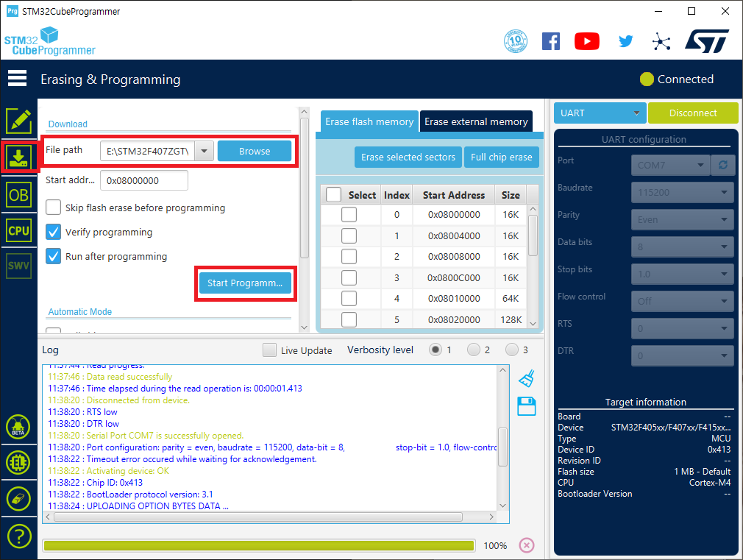Open the Parity Even dropdown
The image size is (743, 560).
point(683,219)
